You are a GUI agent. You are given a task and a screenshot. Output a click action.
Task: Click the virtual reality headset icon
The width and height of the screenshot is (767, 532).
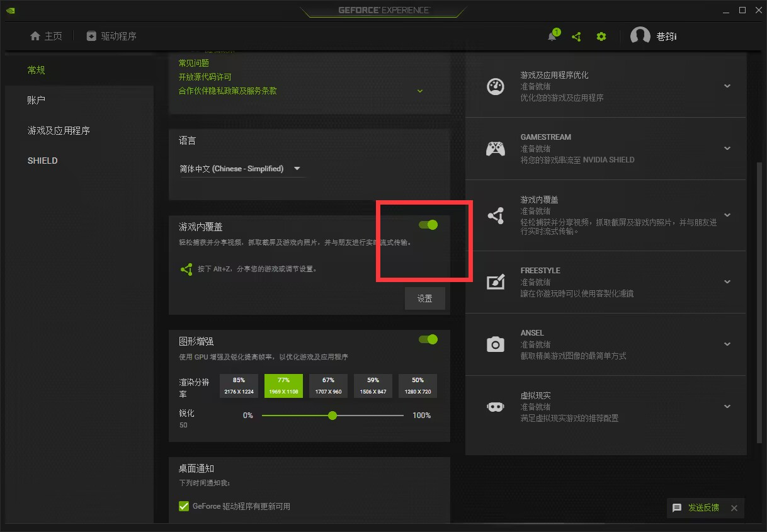click(496, 407)
